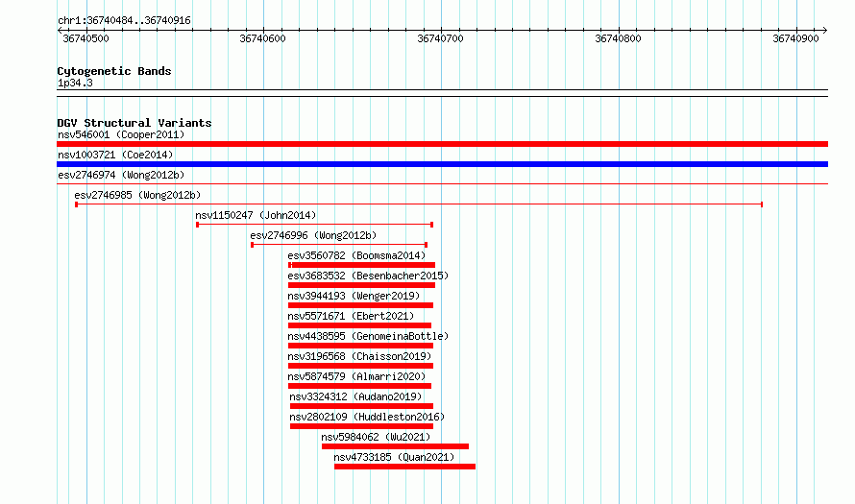This screenshot has width=855, height=504.
Task: Click the Cytogenetic Bands track title
Action: [x=114, y=71]
